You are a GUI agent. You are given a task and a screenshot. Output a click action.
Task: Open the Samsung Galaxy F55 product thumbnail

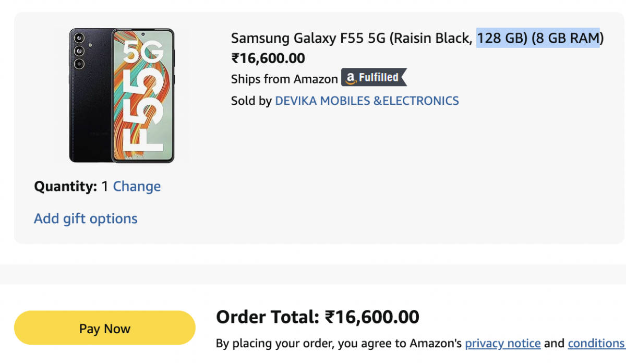click(x=122, y=95)
